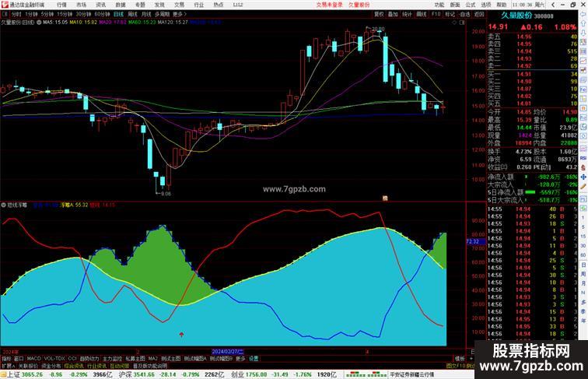The width and height of the screenshot is (588, 379).
Task: Click the blue move-cross sidebar icon
Action: pos(583,177)
